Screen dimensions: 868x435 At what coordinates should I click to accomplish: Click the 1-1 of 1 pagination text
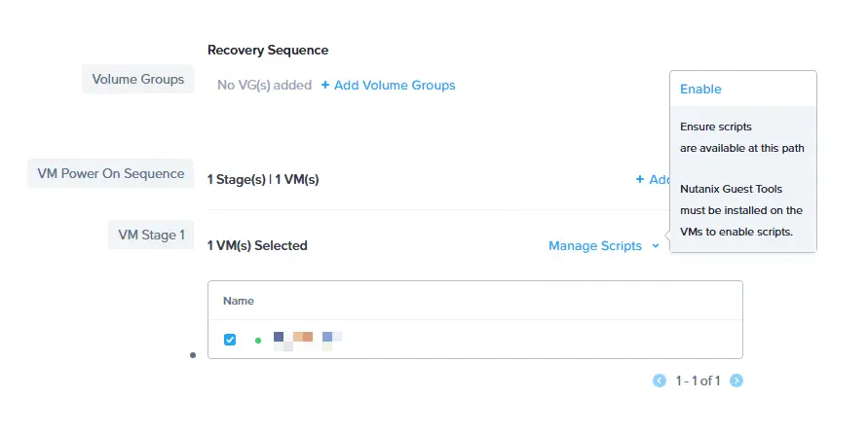pos(698,381)
